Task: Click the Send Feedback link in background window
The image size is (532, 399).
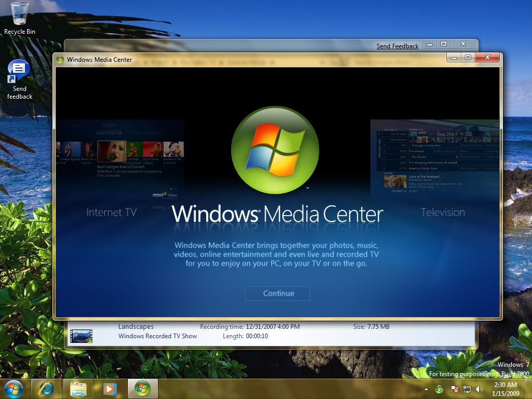Action: click(397, 46)
